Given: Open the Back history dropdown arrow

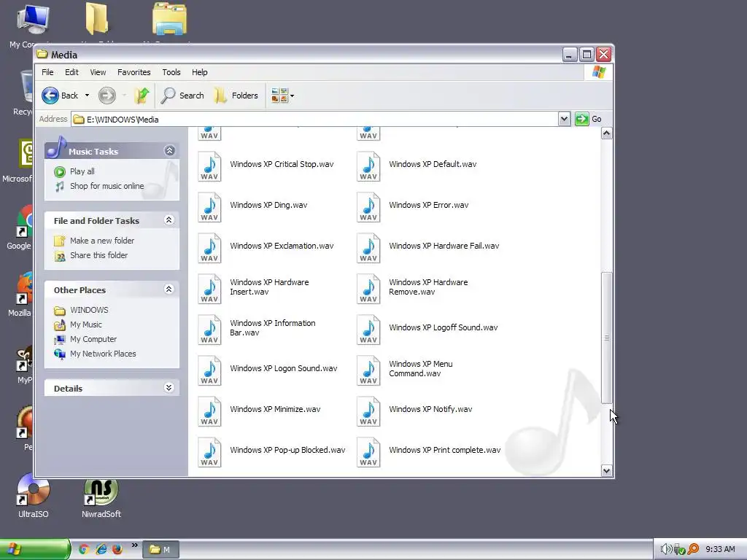Looking at the screenshot, I should pyautogui.click(x=87, y=96).
